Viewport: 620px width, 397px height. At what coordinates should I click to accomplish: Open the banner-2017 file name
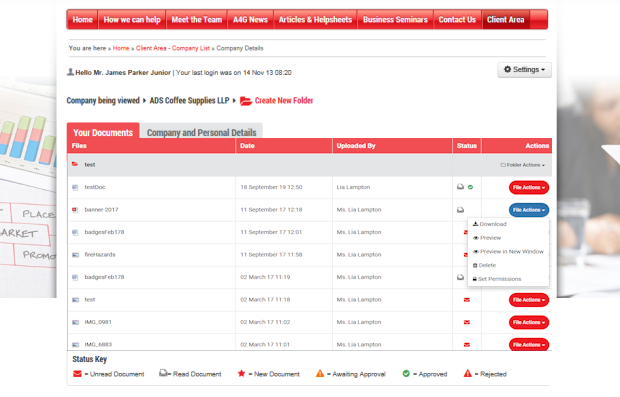point(101,210)
